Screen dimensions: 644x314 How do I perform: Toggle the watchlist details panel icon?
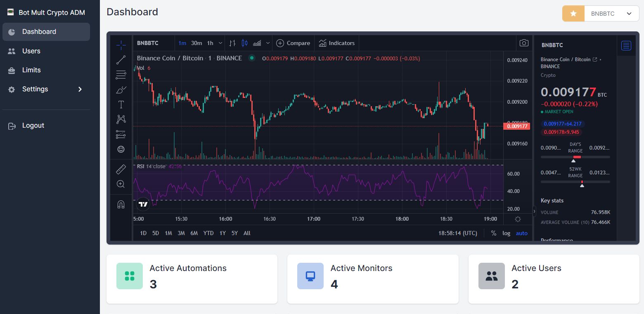pos(626,45)
